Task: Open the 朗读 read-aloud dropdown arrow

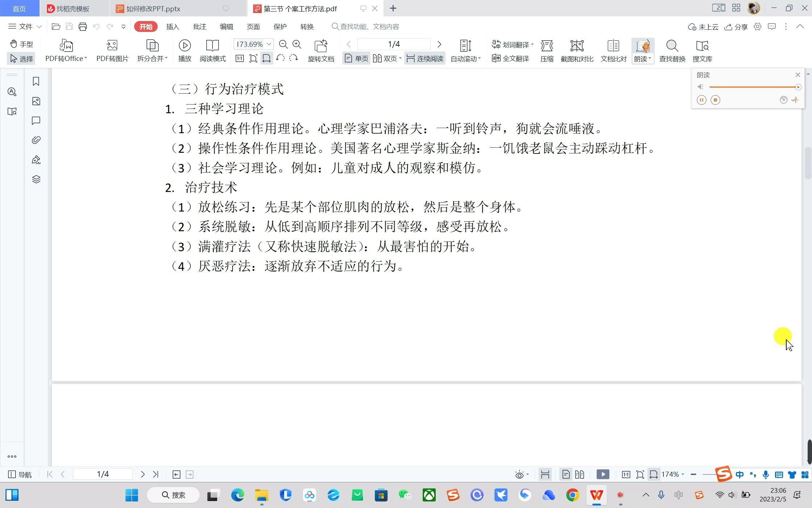Action: (649, 58)
